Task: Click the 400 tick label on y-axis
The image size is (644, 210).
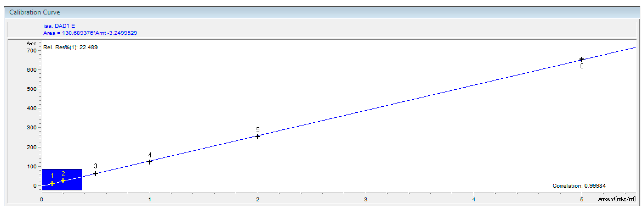Action: (32, 108)
